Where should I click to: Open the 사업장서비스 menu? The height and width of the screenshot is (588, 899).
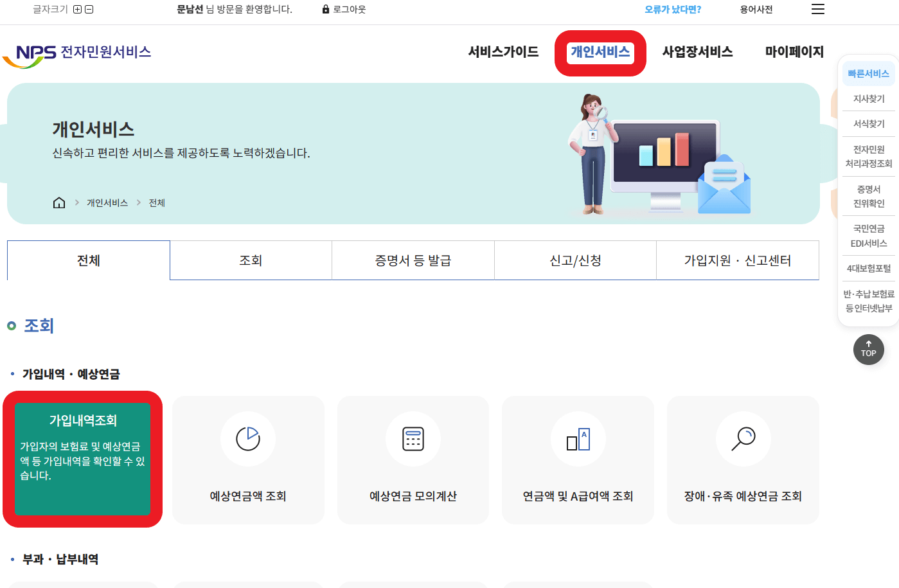pos(697,52)
